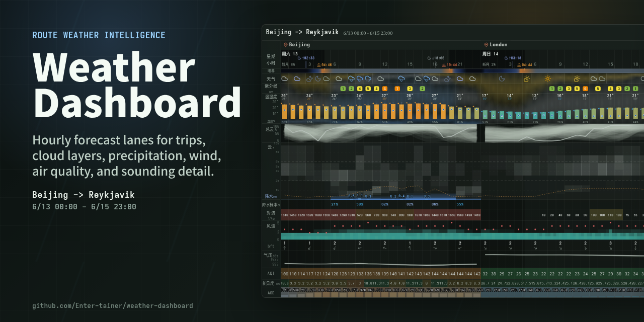Open the github.com/Enter-tainer/weather-dashboard link

click(x=113, y=305)
